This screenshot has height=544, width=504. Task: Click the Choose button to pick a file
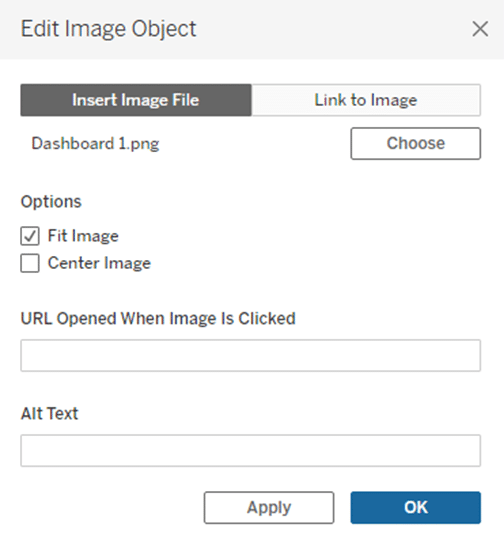(x=416, y=143)
